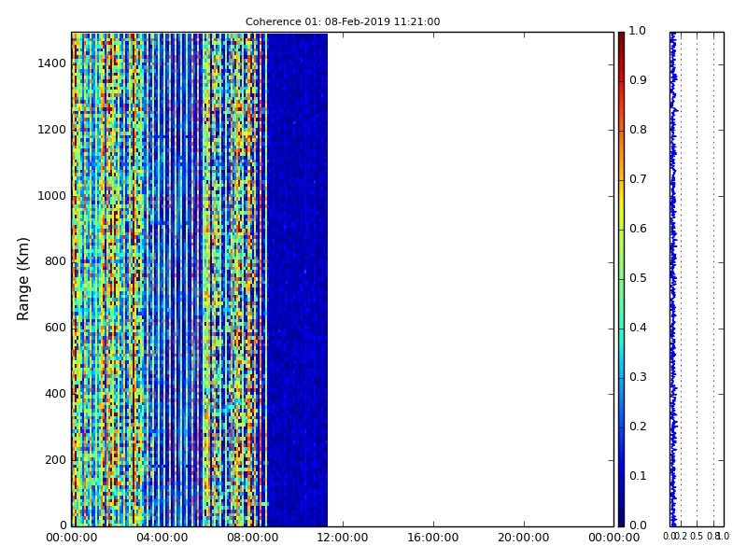
Task: Click the colorbar at the dark red 1.0 end
Action: pos(621,35)
